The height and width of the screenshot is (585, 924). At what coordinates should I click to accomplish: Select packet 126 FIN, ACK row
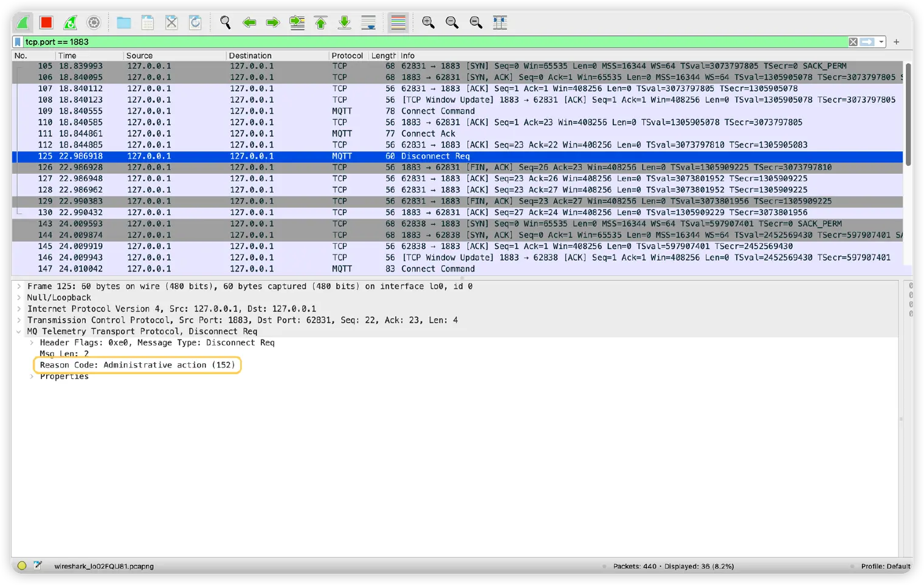[458, 168]
